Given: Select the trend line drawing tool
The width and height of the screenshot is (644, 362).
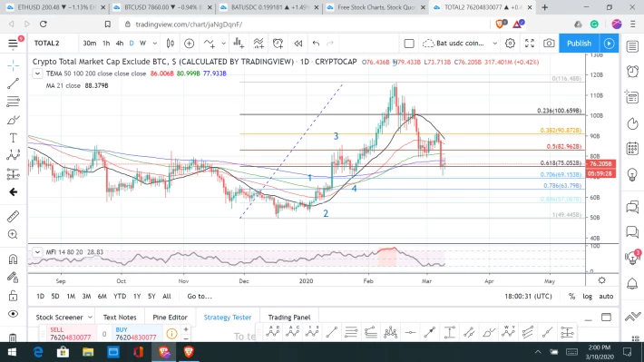Looking at the screenshot, I should click(13, 83).
